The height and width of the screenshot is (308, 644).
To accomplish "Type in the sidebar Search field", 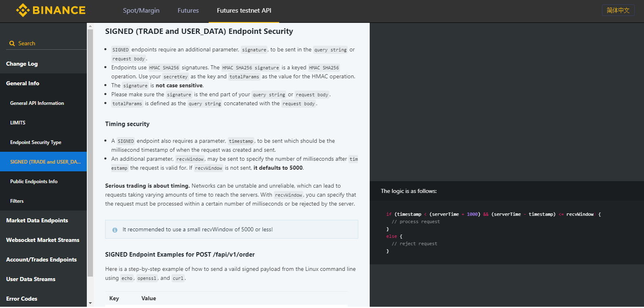I will 49,44.
